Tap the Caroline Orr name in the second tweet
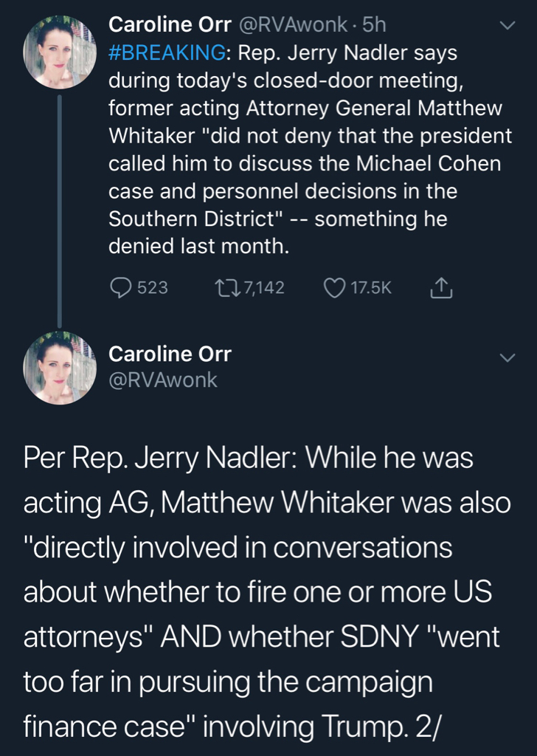The image size is (537, 756). coord(170,354)
